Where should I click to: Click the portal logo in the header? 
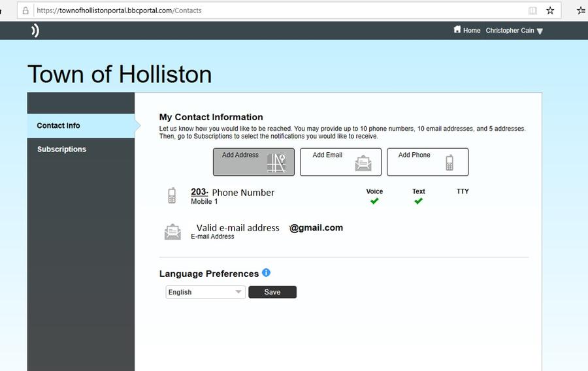35,30
